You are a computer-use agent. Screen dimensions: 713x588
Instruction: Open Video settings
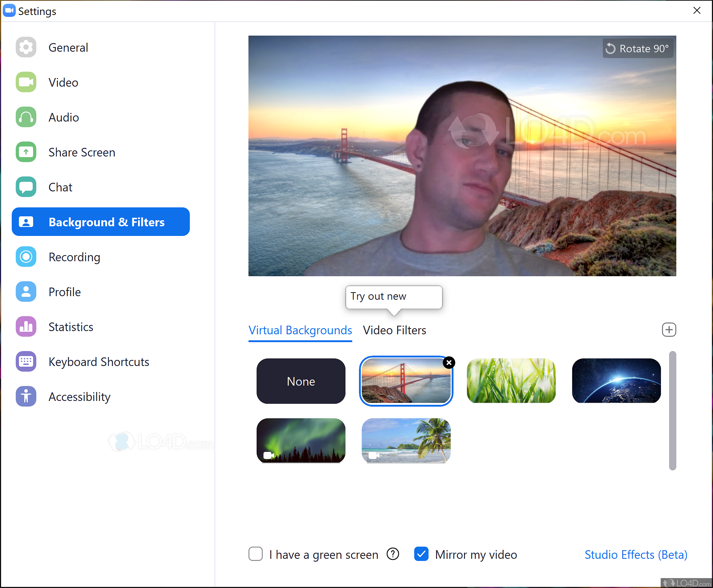pos(63,82)
